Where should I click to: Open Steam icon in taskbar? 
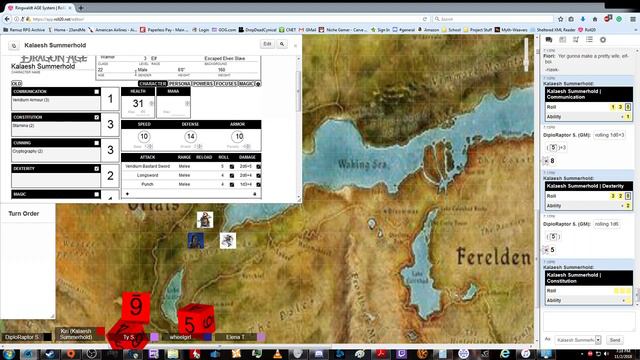point(50,353)
